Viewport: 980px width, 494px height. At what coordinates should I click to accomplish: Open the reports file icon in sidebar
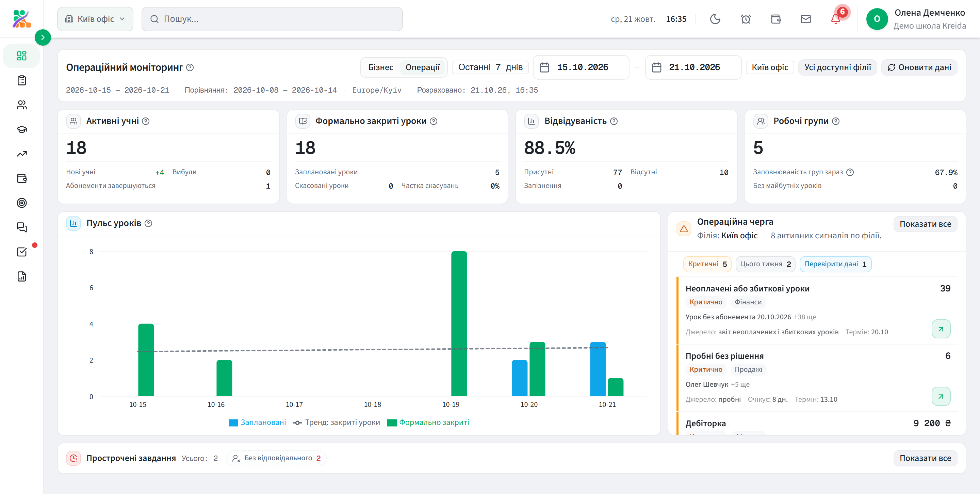pos(22,276)
